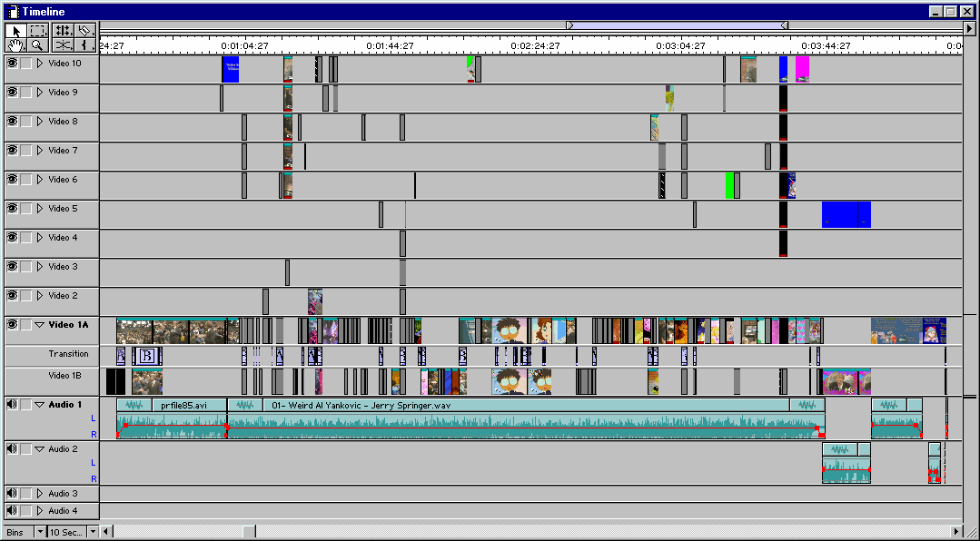Collapse the Video 1A track
This screenshot has width=980, height=541.
point(40,325)
